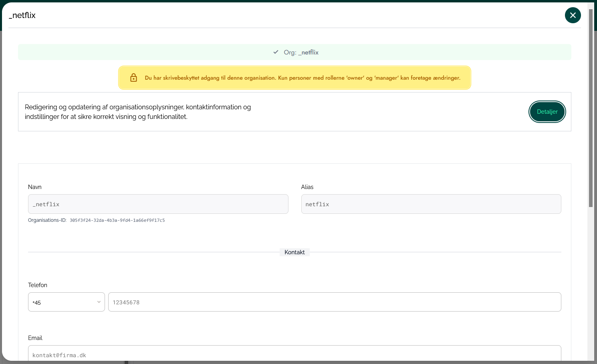Click the Redigering og opdatering description text
The width and height of the screenshot is (597, 364).
pos(138,112)
